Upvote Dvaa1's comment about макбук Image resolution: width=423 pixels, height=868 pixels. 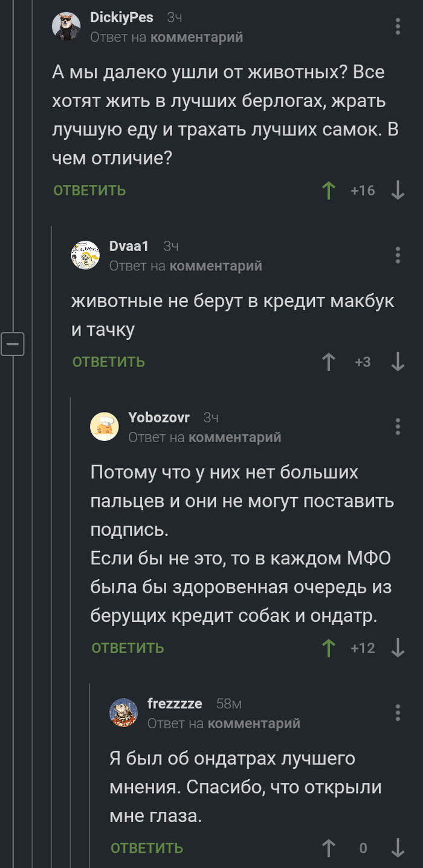point(329,362)
